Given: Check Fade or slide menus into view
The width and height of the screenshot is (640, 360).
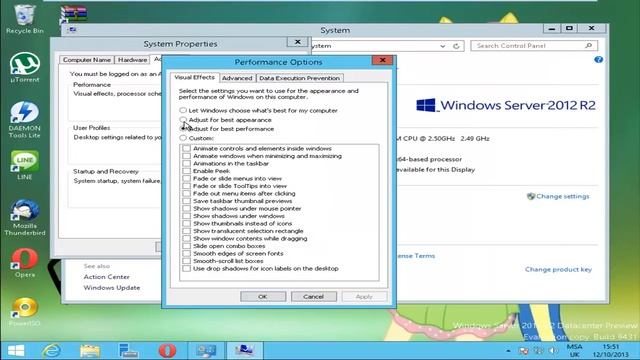Looking at the screenshot, I should point(187,178).
